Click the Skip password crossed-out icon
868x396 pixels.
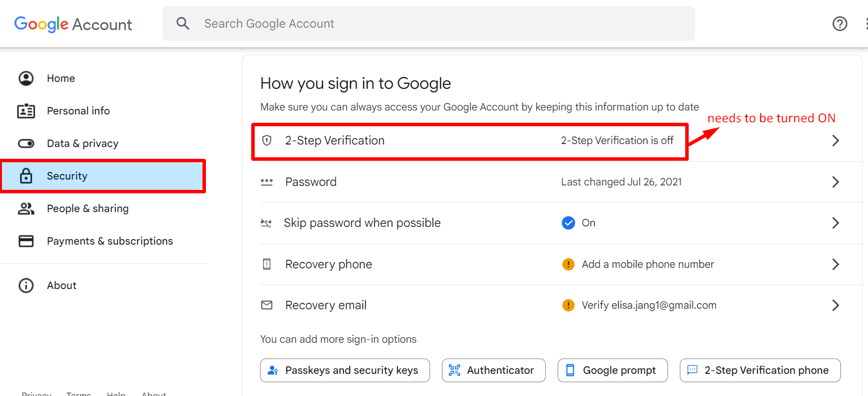click(x=266, y=223)
